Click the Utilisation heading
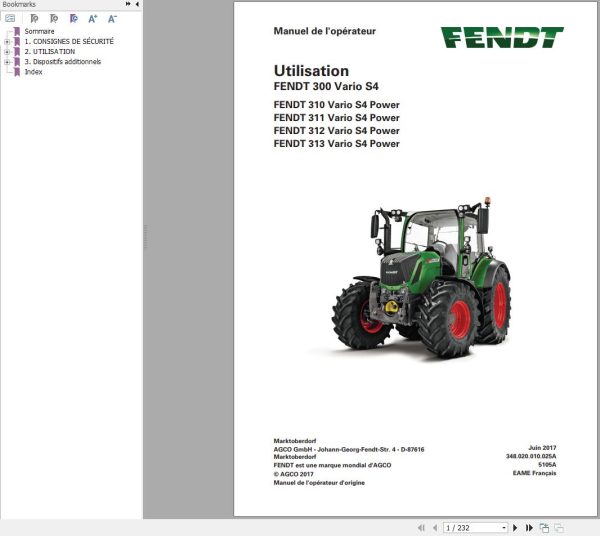The height and width of the screenshot is (536, 600). [x=311, y=71]
